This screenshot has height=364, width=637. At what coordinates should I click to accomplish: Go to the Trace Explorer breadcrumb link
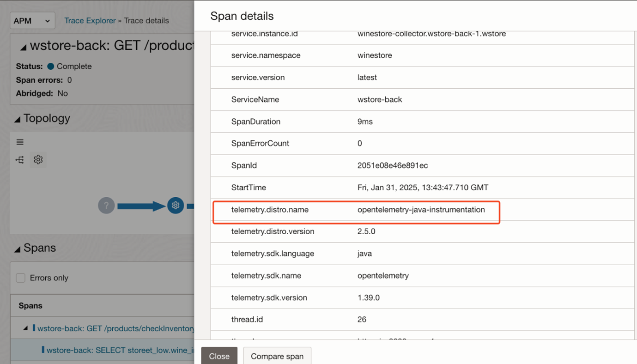point(90,21)
